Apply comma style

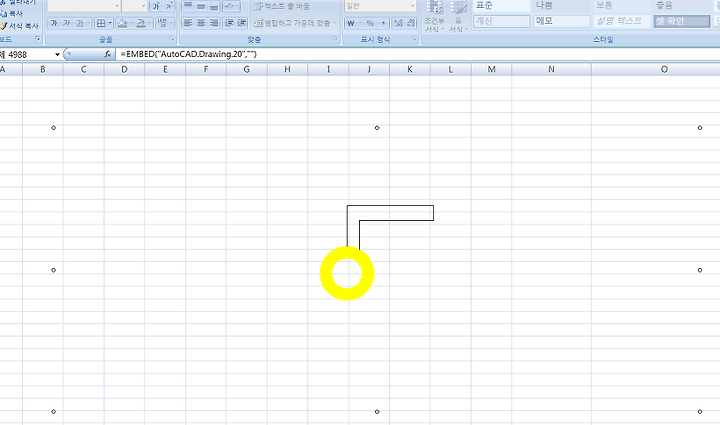383,23
